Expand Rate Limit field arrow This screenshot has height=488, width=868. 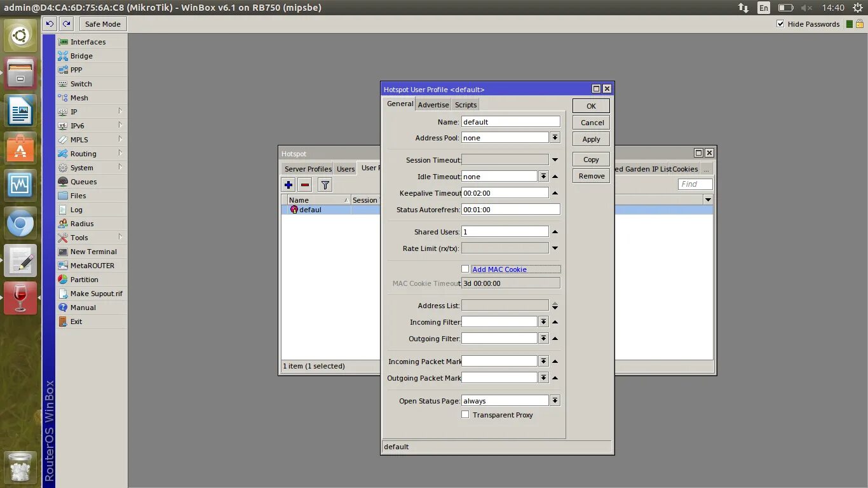(555, 248)
